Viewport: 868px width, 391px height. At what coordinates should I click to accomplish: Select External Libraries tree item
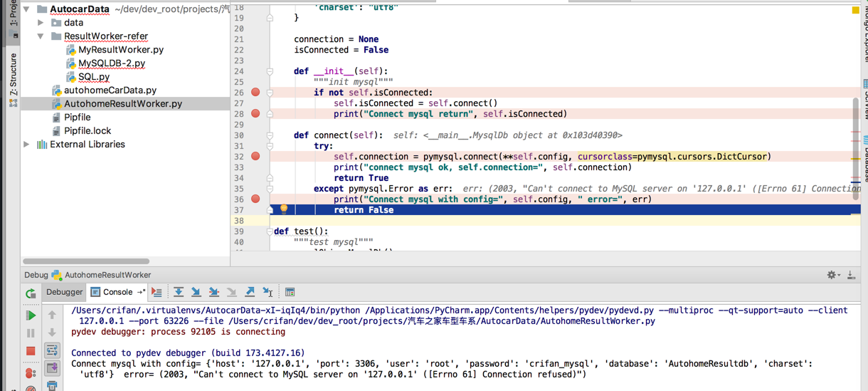[87, 145]
